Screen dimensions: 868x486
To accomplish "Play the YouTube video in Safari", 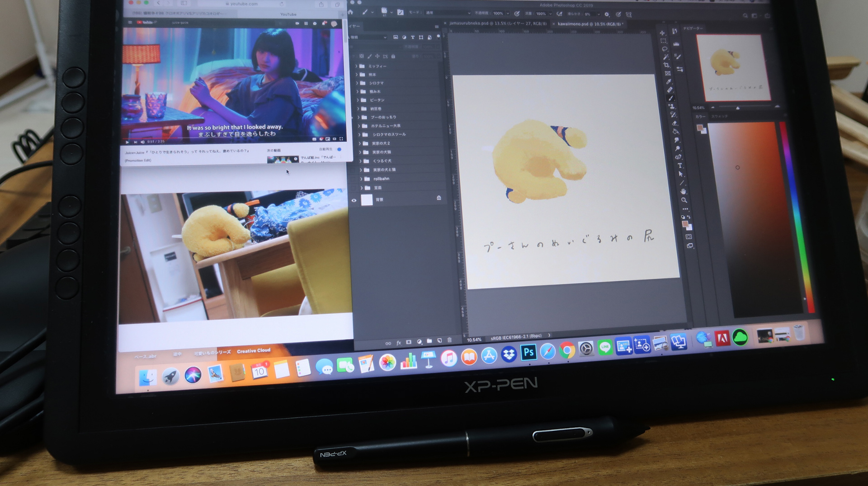I will [x=127, y=142].
